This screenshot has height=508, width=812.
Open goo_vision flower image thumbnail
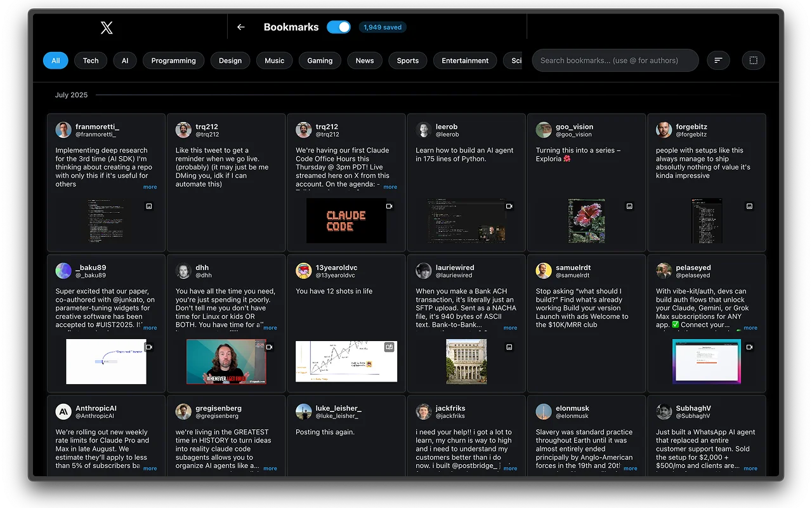(x=587, y=220)
